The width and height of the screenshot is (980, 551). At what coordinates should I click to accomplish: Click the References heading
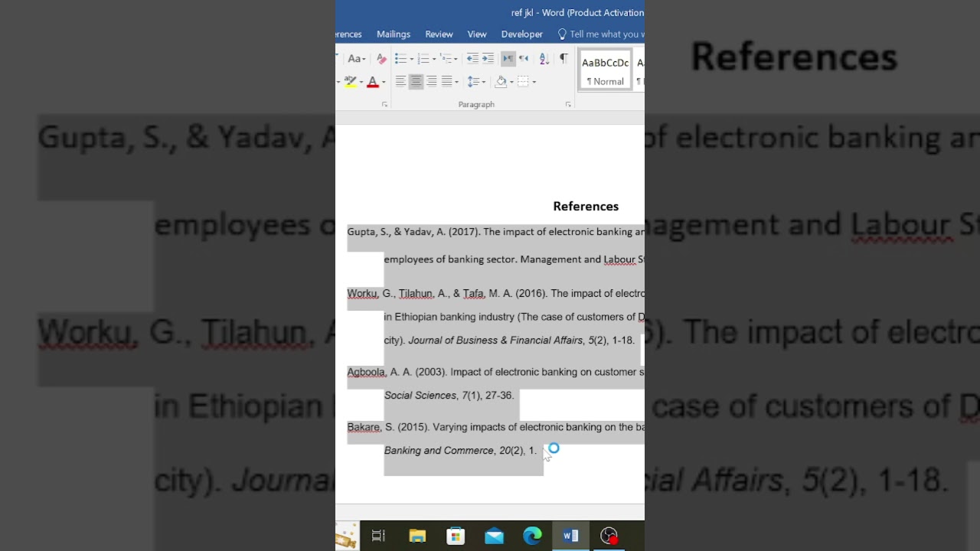586,207
